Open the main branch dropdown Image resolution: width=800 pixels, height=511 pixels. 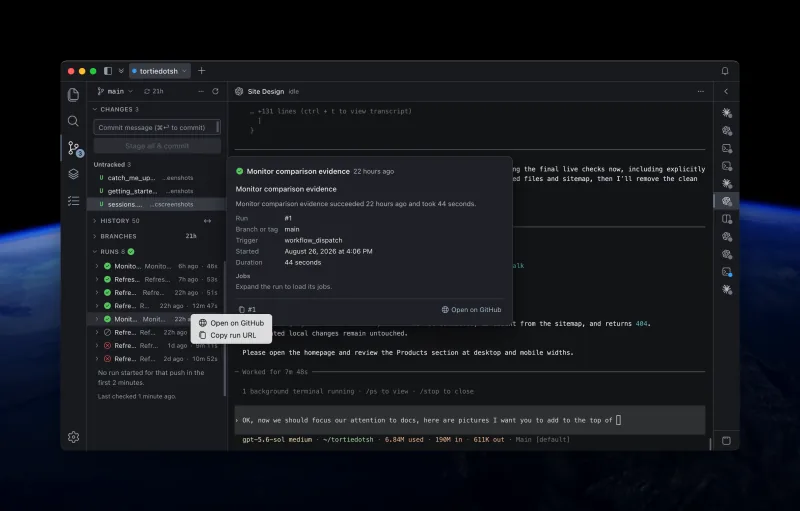coord(115,91)
